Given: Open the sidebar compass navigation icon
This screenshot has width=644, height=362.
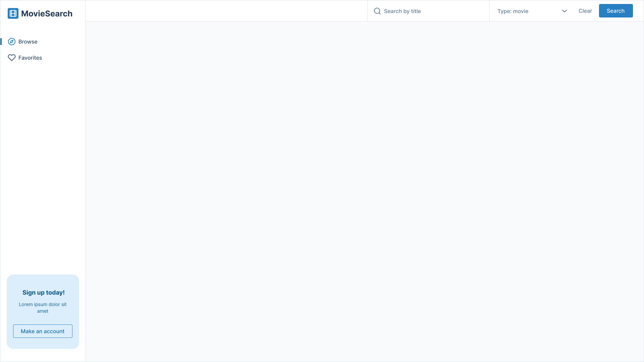Looking at the screenshot, I should pyautogui.click(x=11, y=41).
